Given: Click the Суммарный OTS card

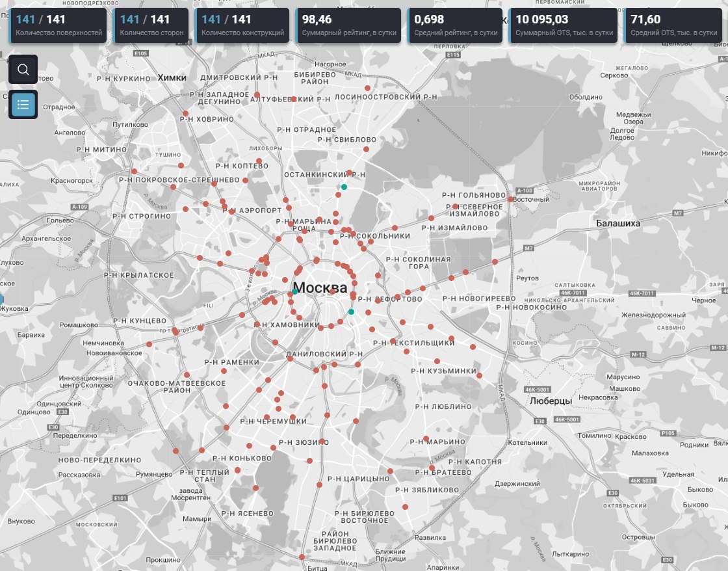Looking at the screenshot, I should (564, 25).
